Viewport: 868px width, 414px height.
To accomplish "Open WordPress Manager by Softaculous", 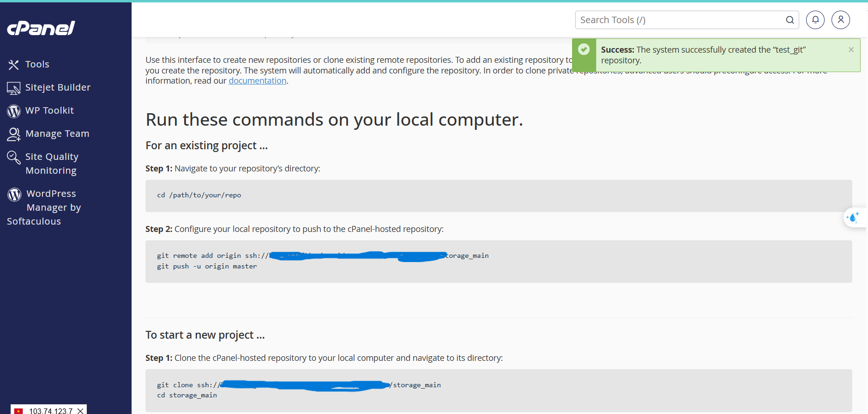I will (44, 207).
